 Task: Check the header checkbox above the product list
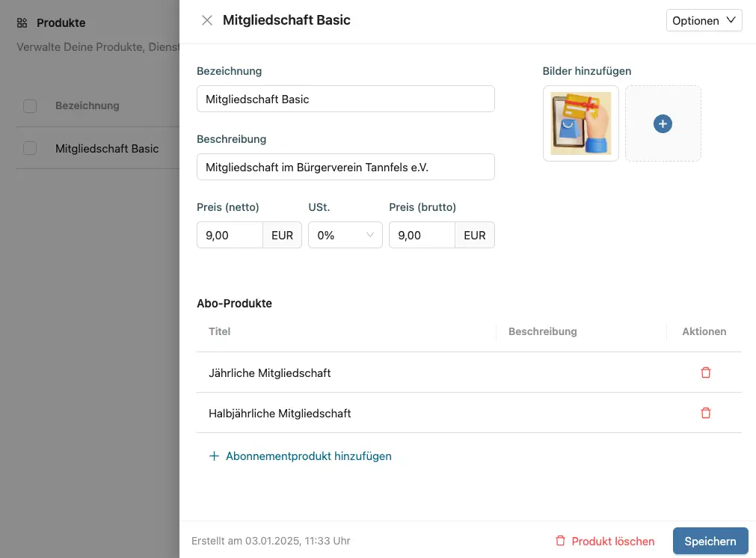tap(30, 105)
